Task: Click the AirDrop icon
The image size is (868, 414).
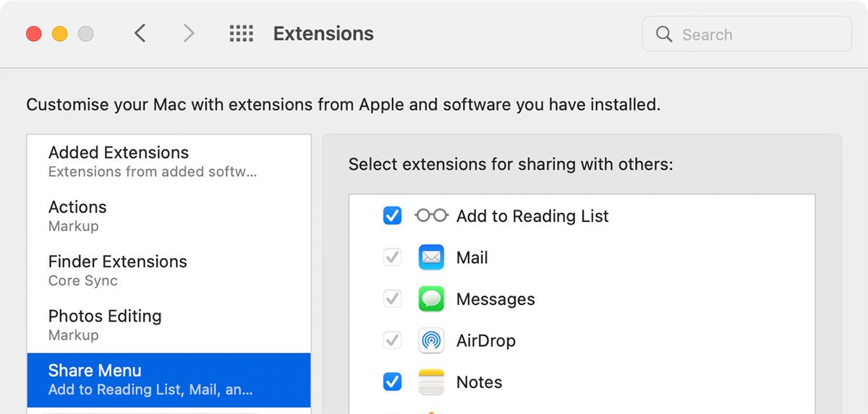Action: 431,340
